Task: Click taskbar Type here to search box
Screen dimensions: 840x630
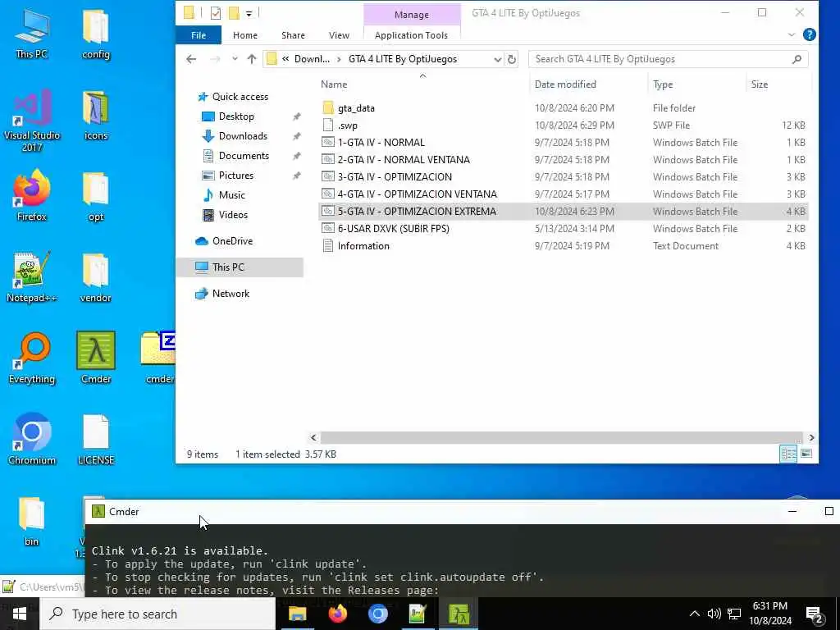Action: coord(157,614)
